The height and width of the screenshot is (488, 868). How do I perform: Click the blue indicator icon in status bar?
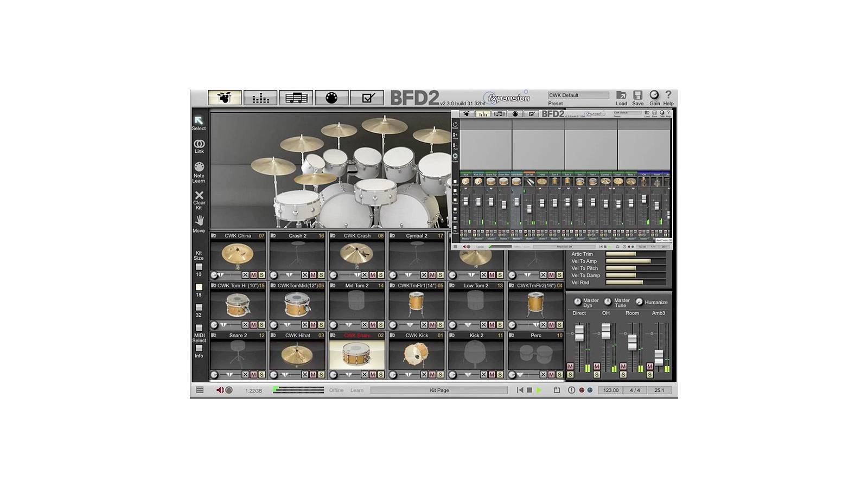click(590, 390)
